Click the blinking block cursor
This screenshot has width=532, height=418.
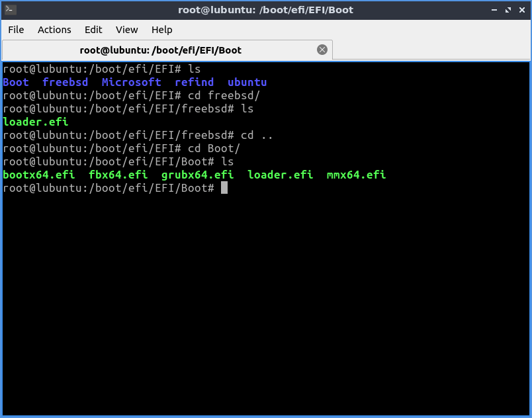coord(223,188)
